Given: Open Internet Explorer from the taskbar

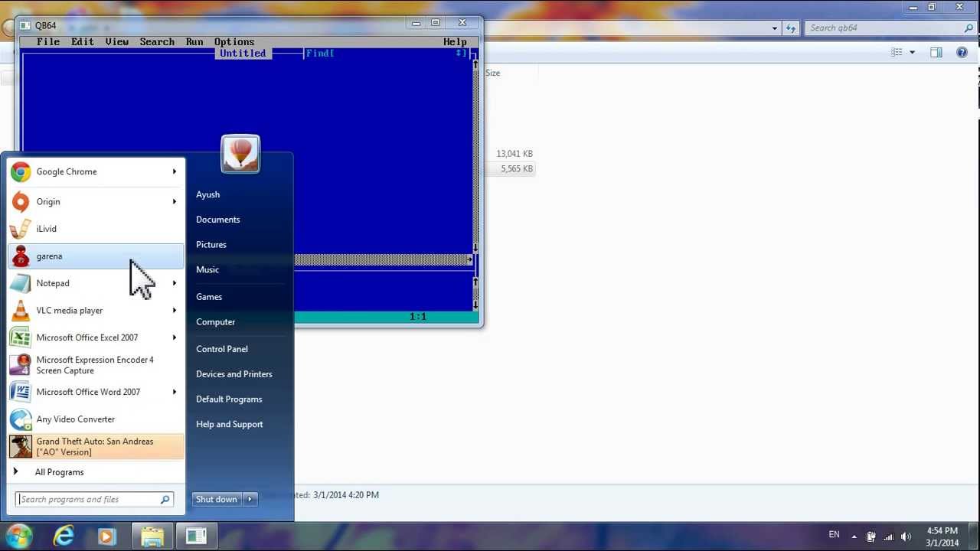Looking at the screenshot, I should [x=63, y=536].
